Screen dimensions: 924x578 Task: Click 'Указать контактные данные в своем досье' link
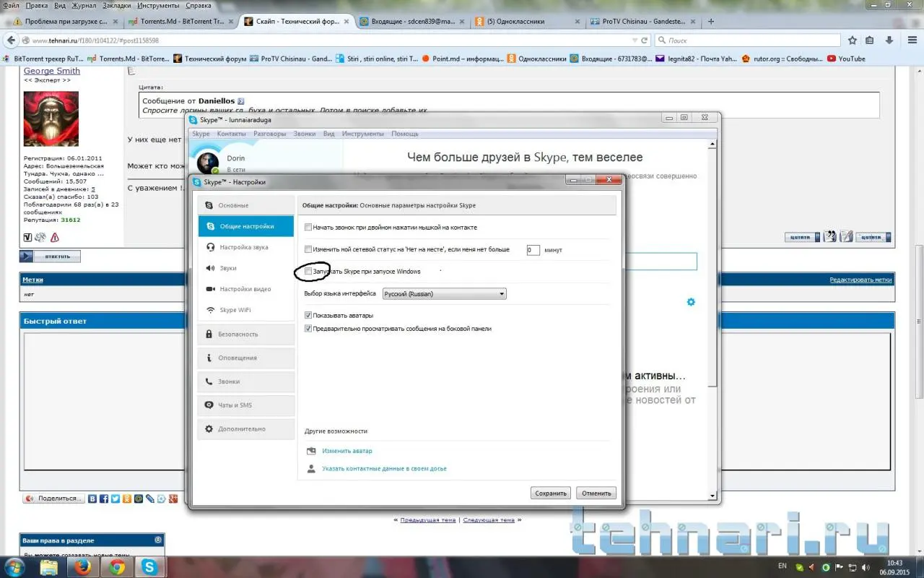(384, 469)
